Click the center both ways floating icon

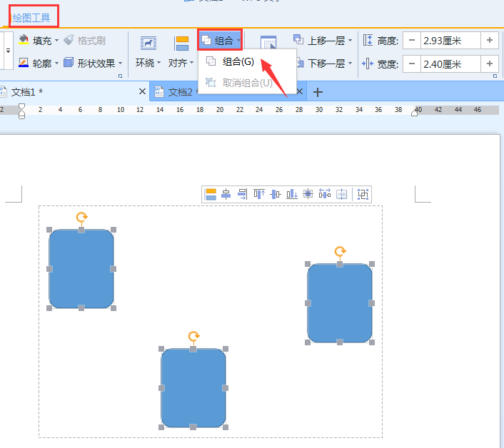pyautogui.click(x=308, y=194)
